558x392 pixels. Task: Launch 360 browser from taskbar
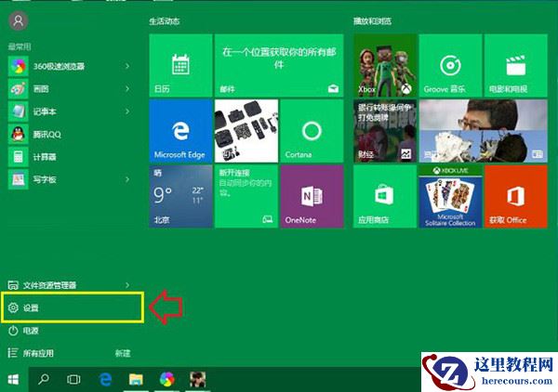(x=166, y=380)
